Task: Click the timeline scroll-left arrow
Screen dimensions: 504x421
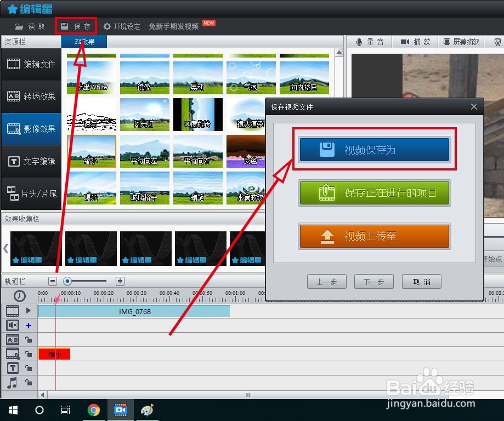Action: pos(43,395)
